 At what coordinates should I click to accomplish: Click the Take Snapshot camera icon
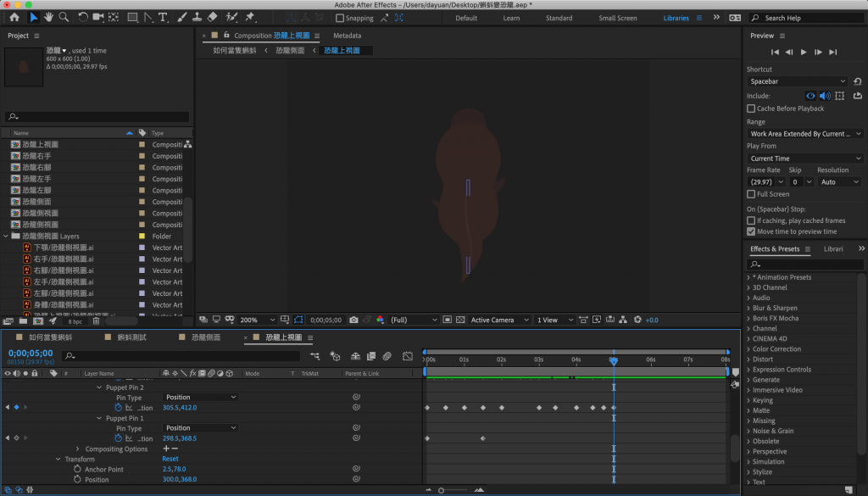353,320
